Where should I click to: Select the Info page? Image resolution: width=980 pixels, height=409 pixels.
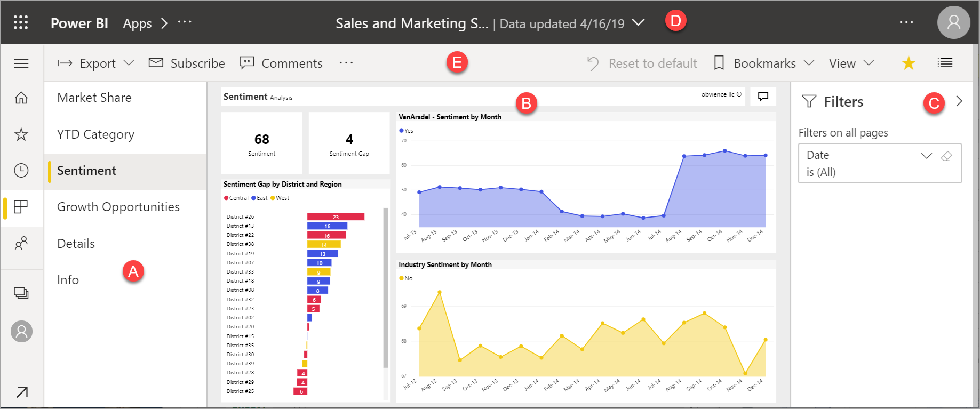[x=125, y=280]
